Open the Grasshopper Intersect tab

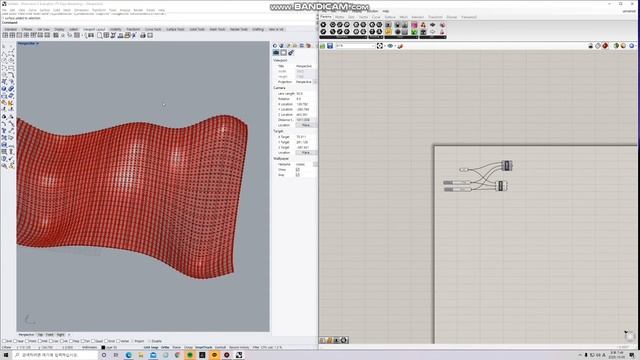[x=417, y=17]
